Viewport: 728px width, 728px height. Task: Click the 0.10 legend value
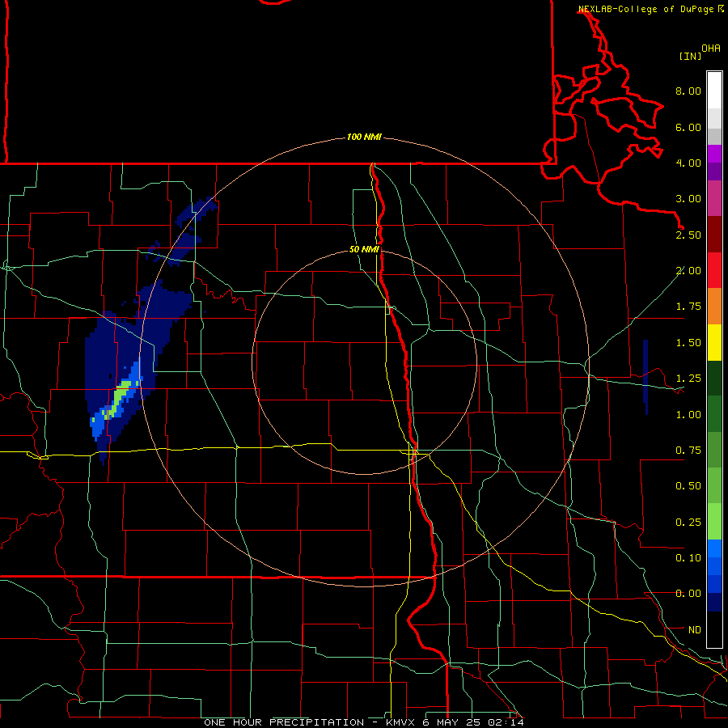pyautogui.click(x=688, y=558)
